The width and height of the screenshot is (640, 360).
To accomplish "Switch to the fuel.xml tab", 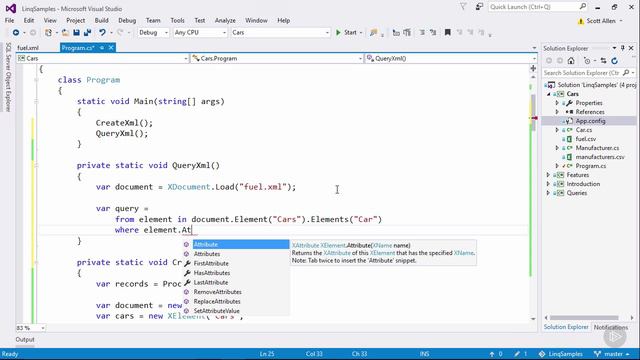I will pyautogui.click(x=28, y=48).
